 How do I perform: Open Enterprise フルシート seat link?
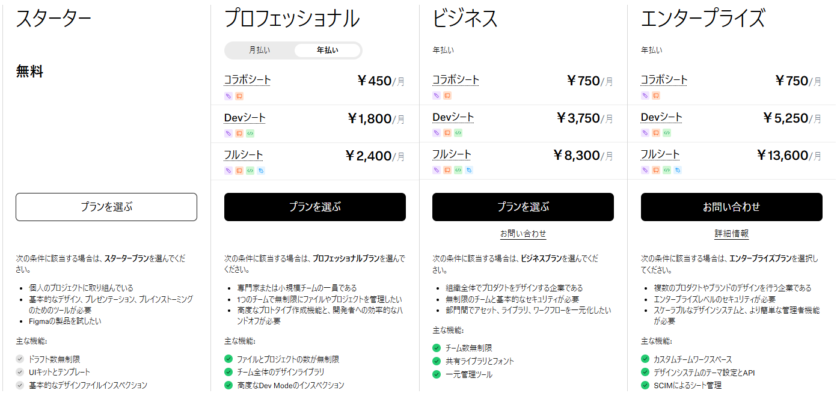pyautogui.click(x=660, y=154)
